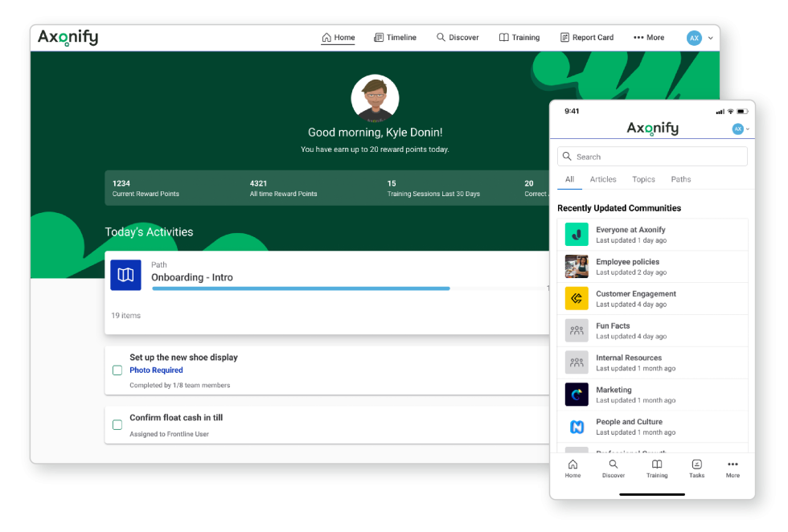The image size is (788, 532).
Task: Switch to the Articles tab
Action: 603,179
